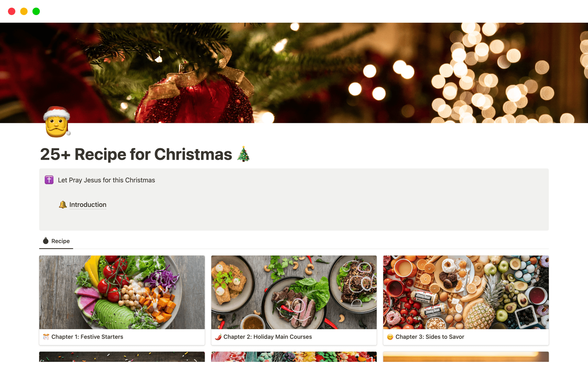The image size is (588, 368).
Task: Click the chili pepper icon on Chapter 2
Action: point(218,337)
